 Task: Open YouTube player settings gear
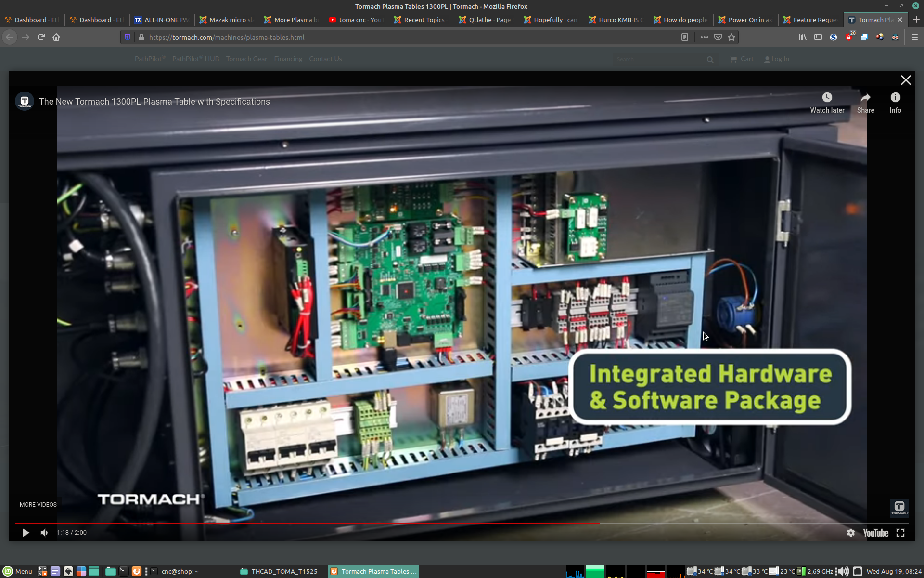point(851,533)
